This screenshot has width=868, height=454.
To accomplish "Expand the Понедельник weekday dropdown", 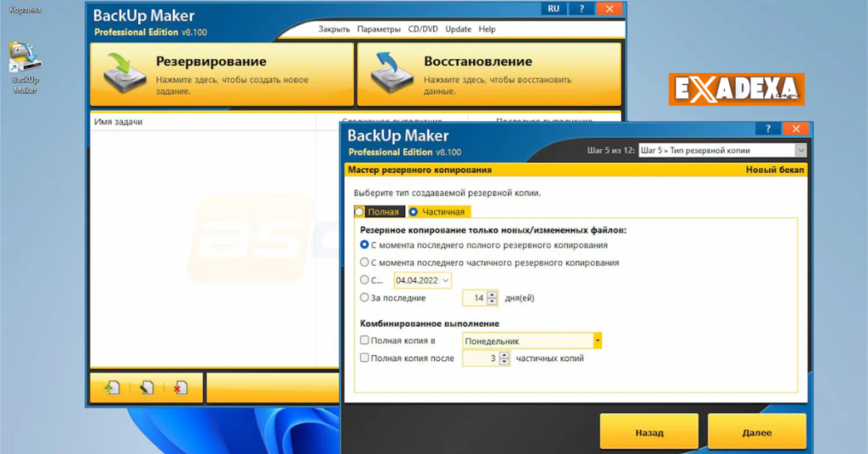I will (598, 340).
